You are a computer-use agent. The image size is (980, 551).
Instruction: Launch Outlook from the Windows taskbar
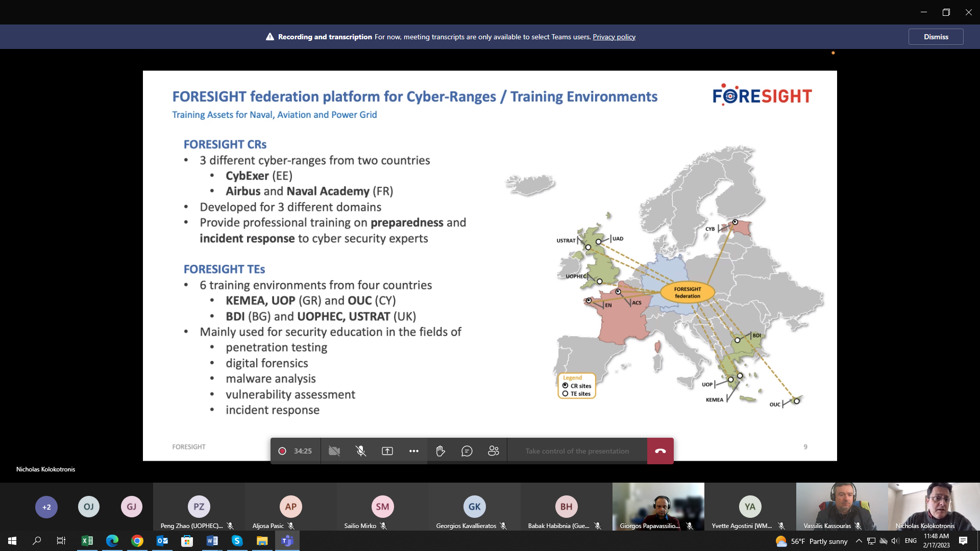click(162, 541)
